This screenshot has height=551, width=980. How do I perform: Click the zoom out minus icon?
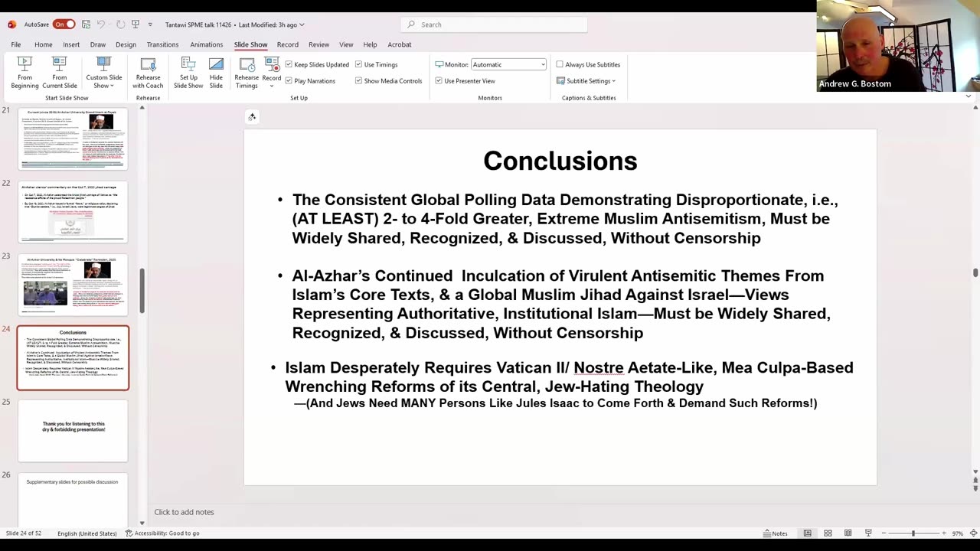tap(884, 533)
